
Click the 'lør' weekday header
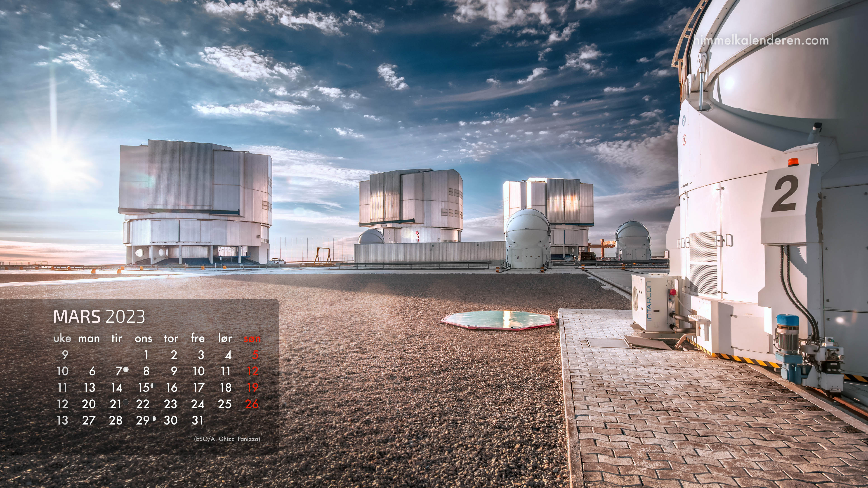pyautogui.click(x=225, y=338)
